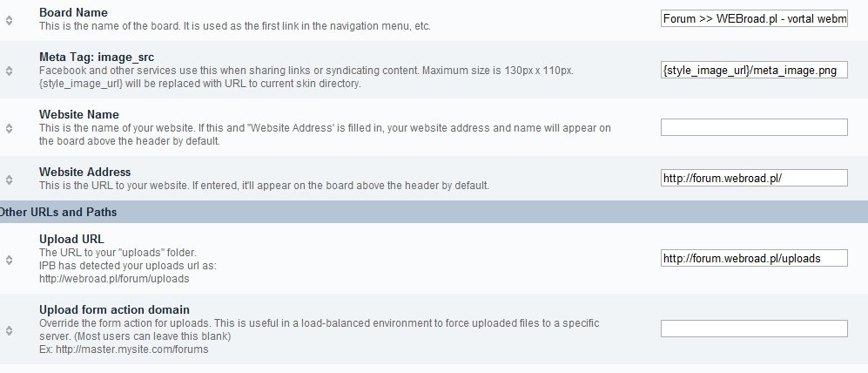Viewport: 868px width, 373px height.
Task: Click the "Upload URL" setting title
Action: (72, 238)
